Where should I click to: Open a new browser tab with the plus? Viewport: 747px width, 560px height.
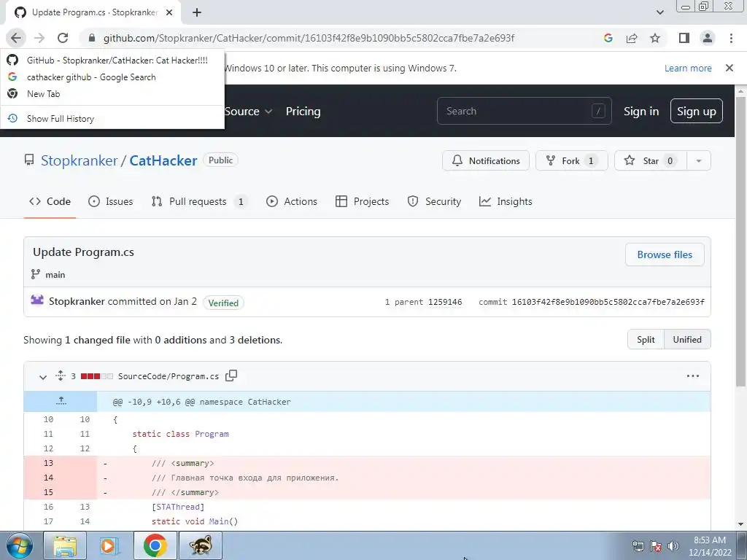[197, 12]
